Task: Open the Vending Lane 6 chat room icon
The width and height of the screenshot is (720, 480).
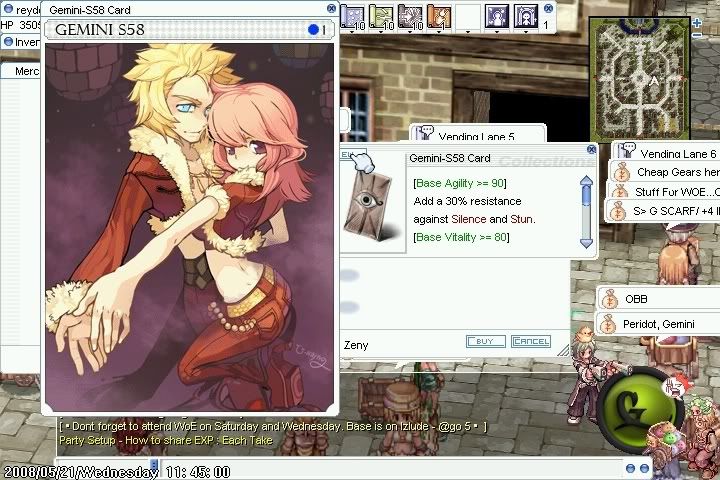Action: [x=626, y=150]
